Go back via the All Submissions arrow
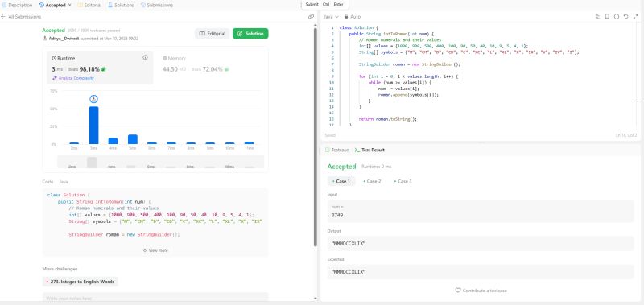This screenshot has width=644, height=305. [x=3, y=17]
